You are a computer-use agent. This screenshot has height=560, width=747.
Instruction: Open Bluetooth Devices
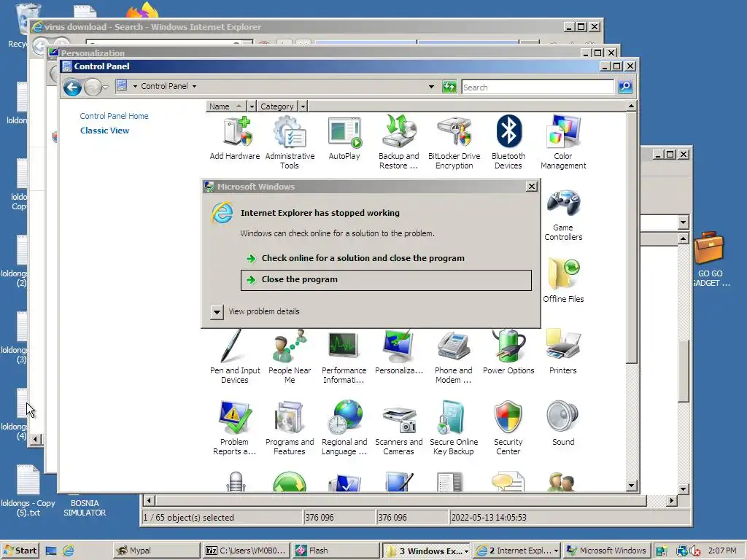tap(508, 142)
